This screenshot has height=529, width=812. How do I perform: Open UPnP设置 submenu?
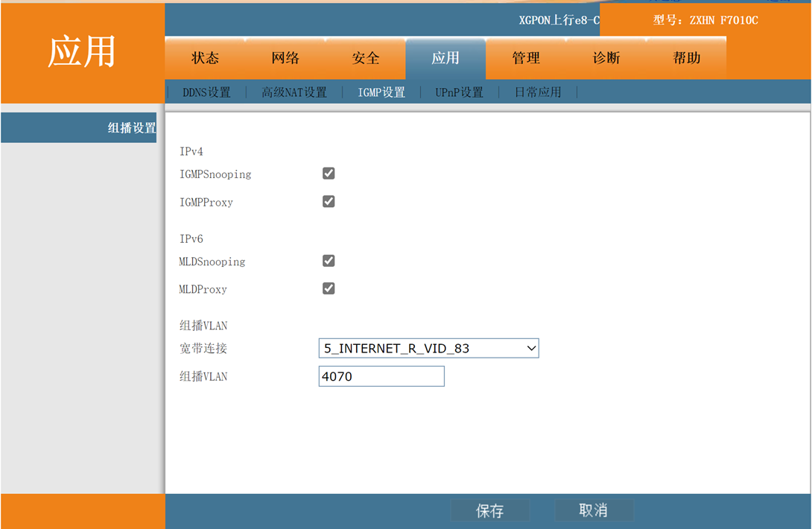459,92
